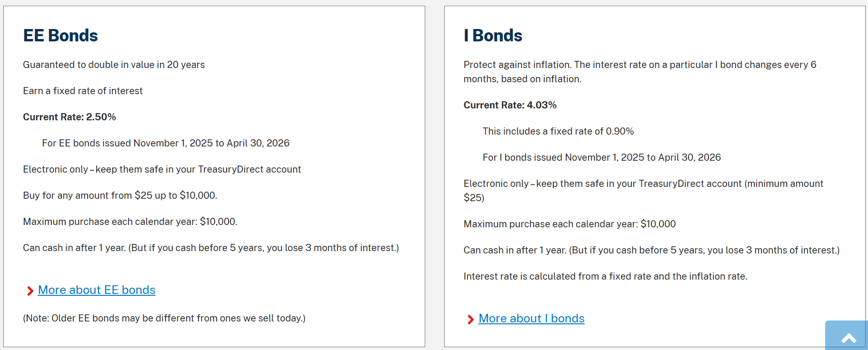This screenshot has height=350, width=868.
Task: Click the fixed rate 0.90% line
Action: [558, 131]
